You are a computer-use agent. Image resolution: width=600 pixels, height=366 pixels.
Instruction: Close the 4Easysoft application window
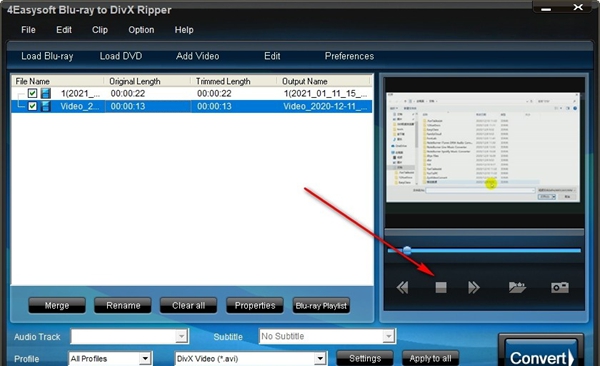[578, 7]
